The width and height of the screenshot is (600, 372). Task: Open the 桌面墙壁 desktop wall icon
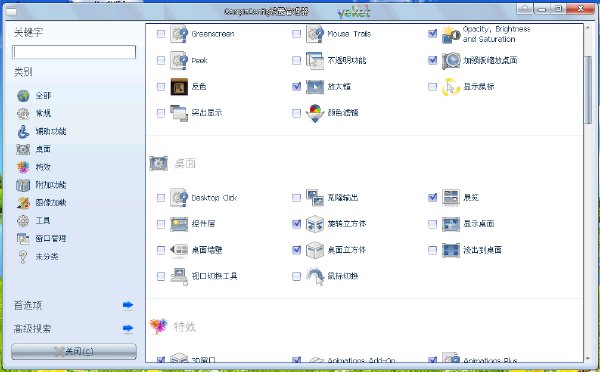pos(179,250)
